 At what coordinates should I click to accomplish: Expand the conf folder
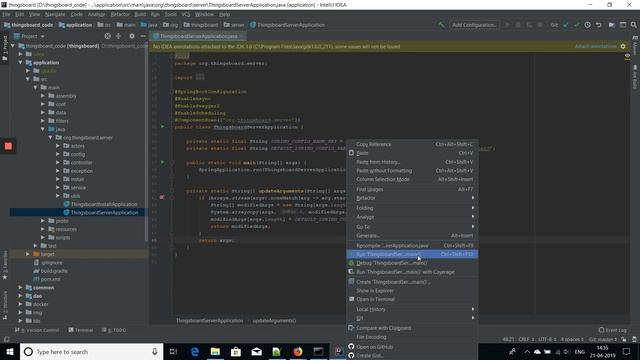click(x=43, y=104)
